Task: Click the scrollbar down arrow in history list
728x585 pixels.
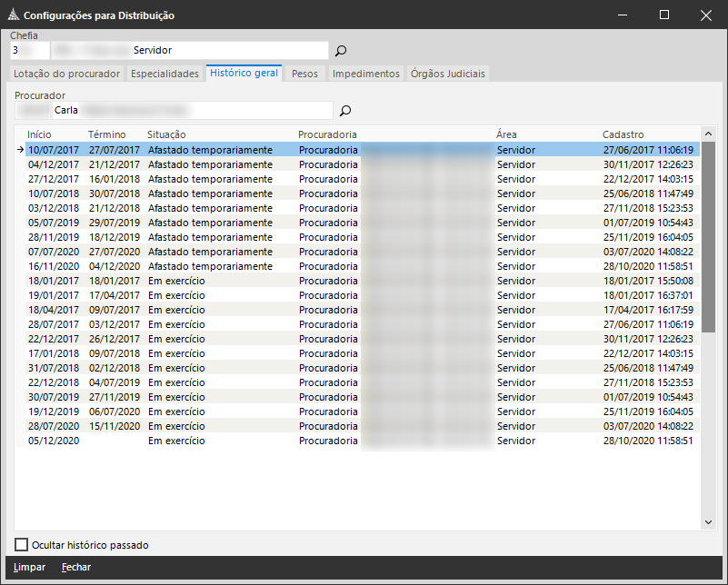Action: pos(709,522)
